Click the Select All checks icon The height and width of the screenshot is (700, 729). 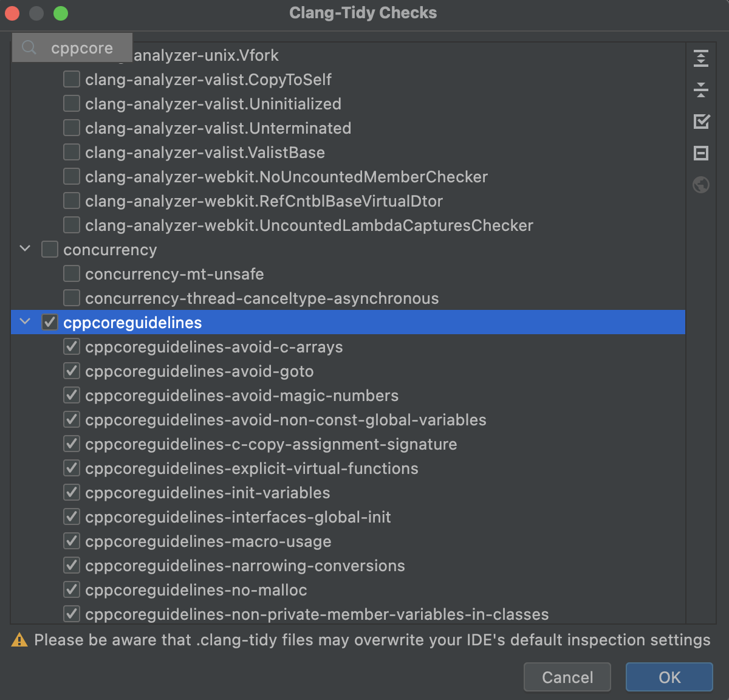pyautogui.click(x=701, y=122)
